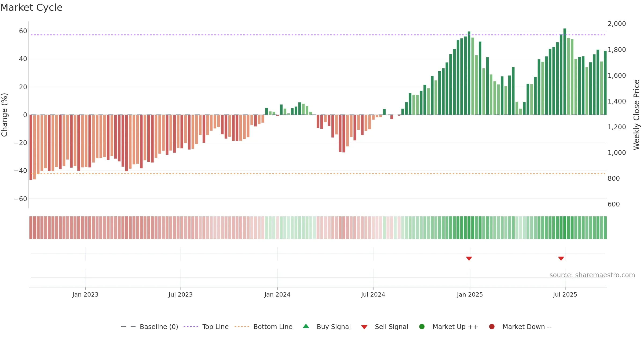Viewport: 644px width, 362px height.
Task: Click the 1,000 price axis value
Action: click(617, 153)
